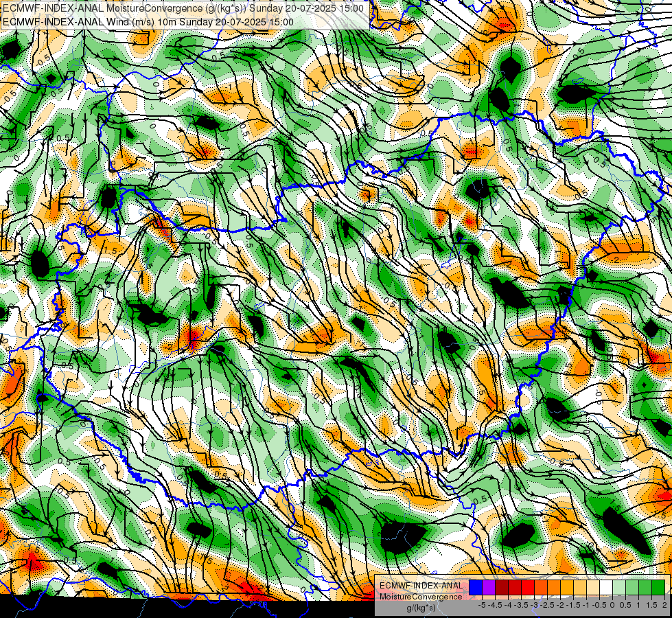Pick the bright red swatch between -3.5 and -3

tap(528, 587)
